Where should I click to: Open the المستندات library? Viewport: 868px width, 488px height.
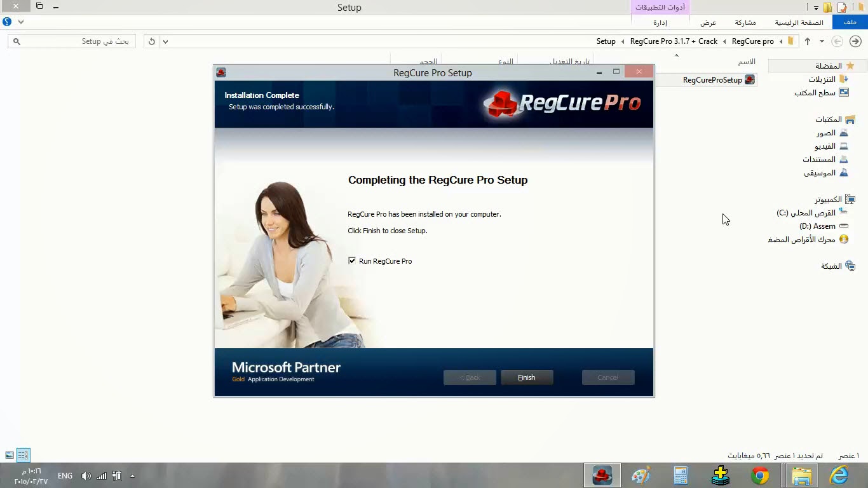819,159
